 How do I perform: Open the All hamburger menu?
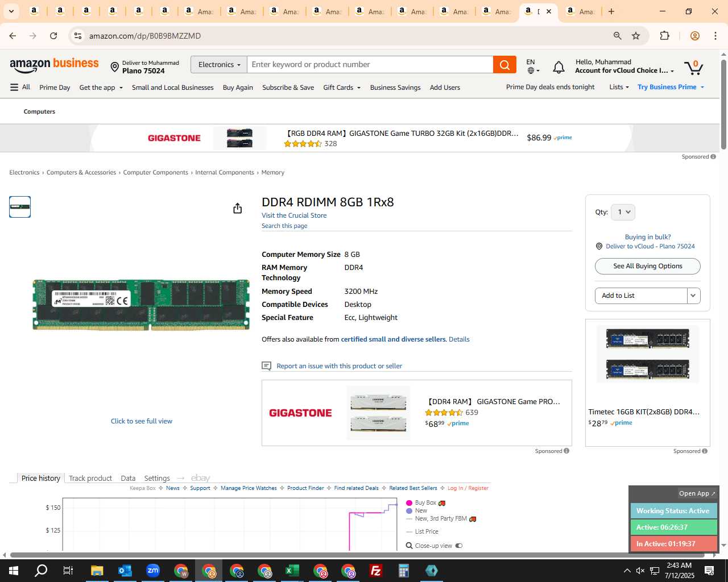(20, 87)
